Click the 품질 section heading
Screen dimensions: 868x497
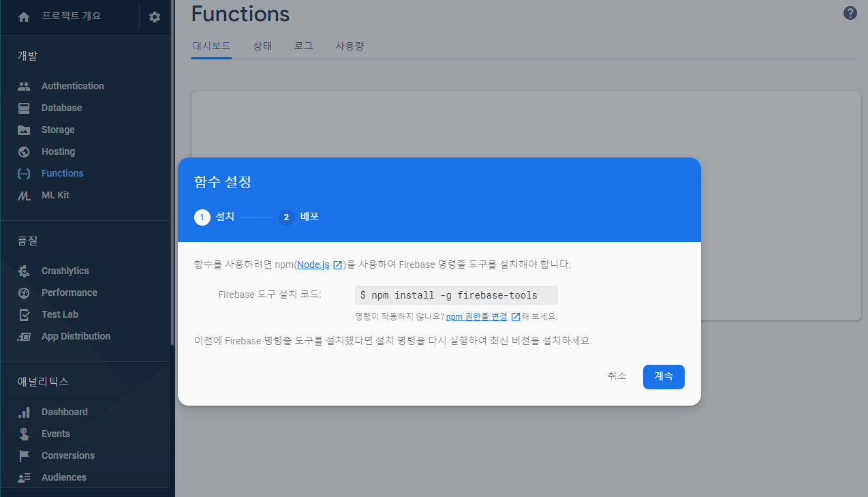[27, 241]
